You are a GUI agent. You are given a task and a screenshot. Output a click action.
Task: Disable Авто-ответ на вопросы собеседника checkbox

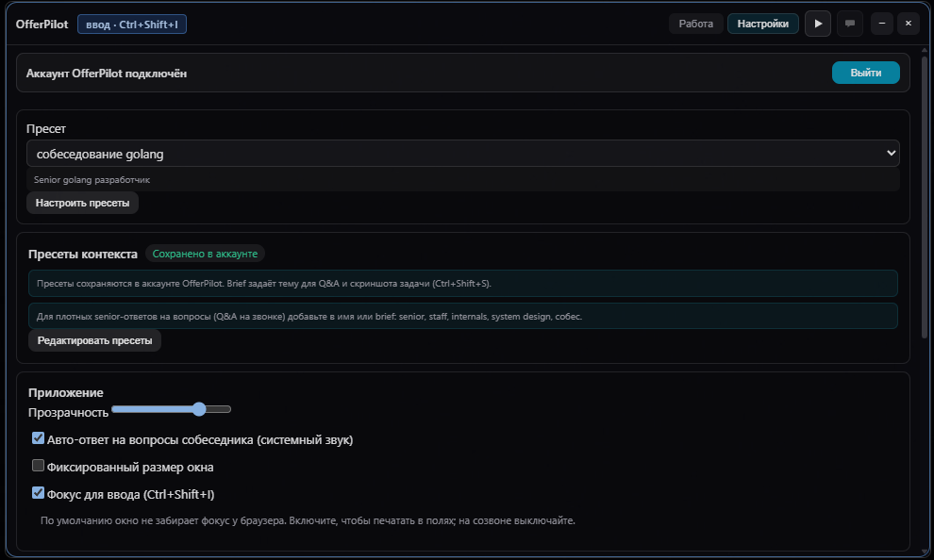coord(38,438)
